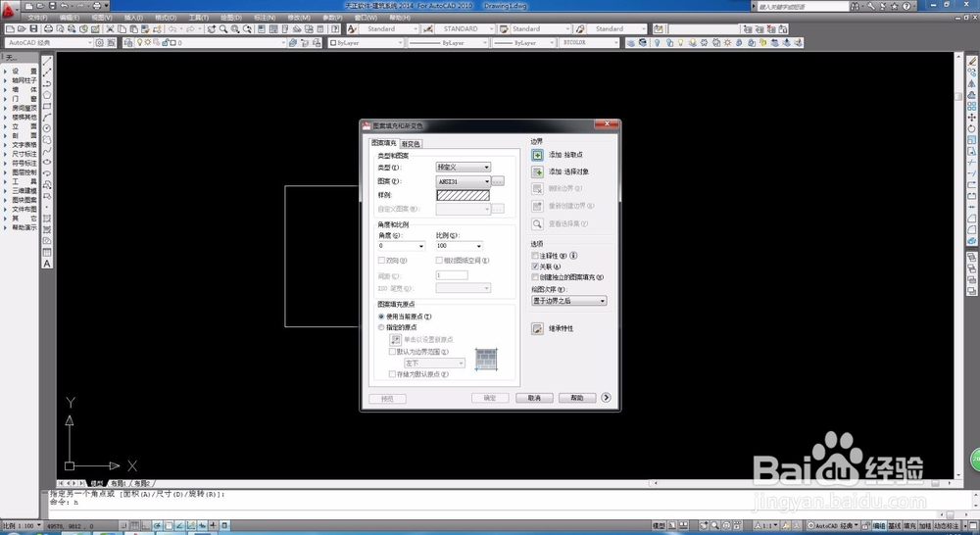Open the Angle (角度) dropdown
The image size is (980, 535).
401,246
